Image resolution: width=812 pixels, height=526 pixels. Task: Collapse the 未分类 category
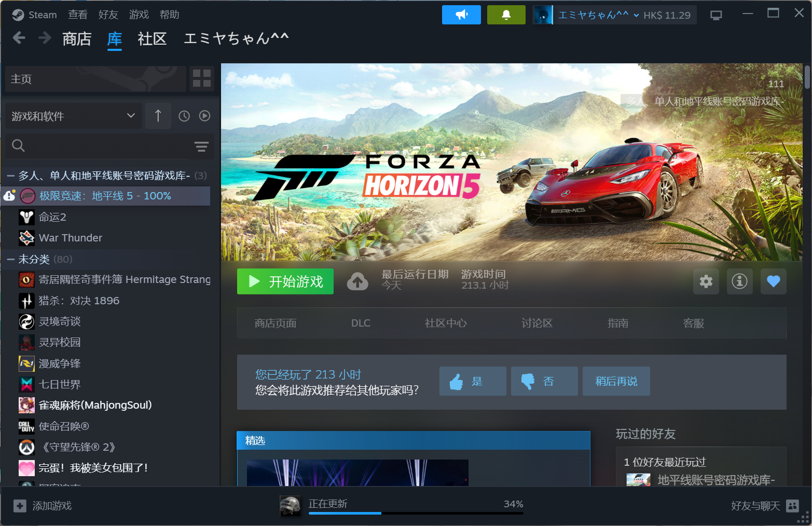10,259
